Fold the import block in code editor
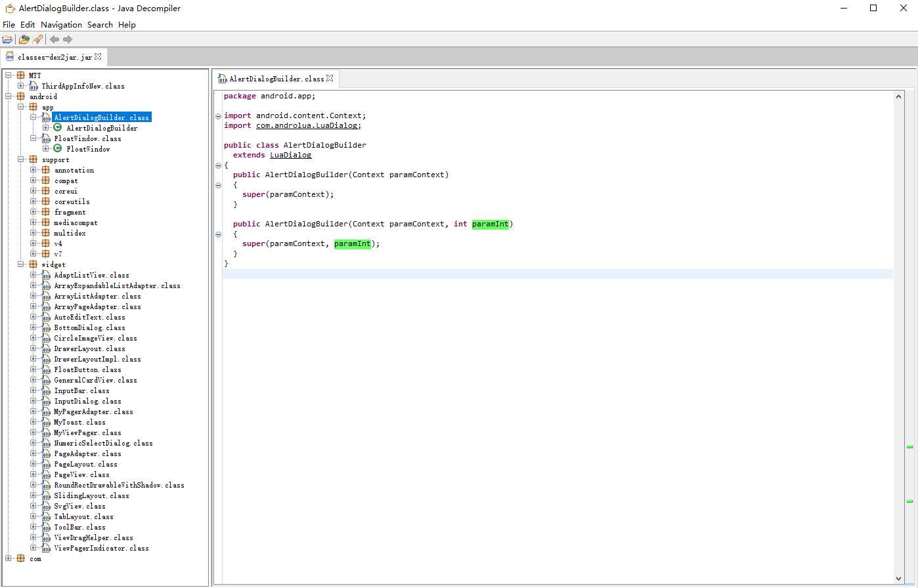Image resolution: width=918 pixels, height=588 pixels. pyautogui.click(x=219, y=116)
